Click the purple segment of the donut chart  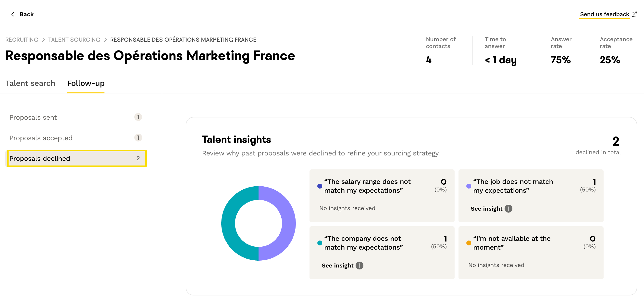click(289, 223)
